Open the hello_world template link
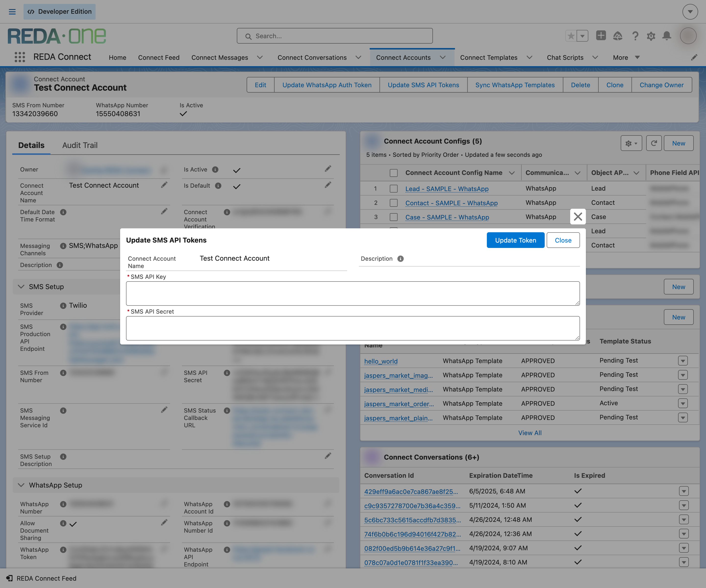The width and height of the screenshot is (706, 588). click(380, 361)
